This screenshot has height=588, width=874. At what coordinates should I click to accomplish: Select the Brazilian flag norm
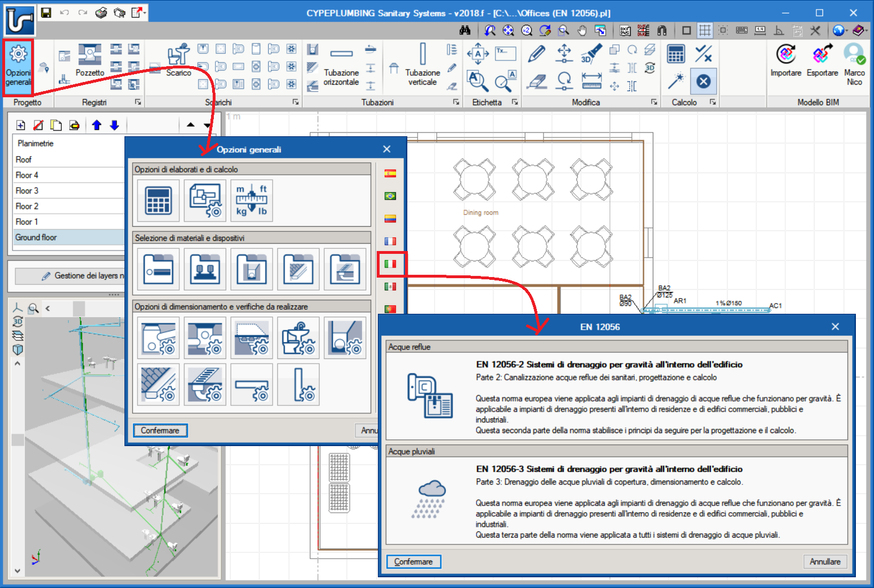[x=390, y=196]
